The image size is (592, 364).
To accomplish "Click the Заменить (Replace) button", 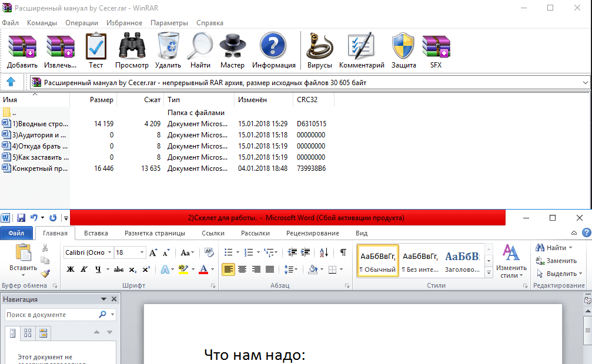I will 556,261.
